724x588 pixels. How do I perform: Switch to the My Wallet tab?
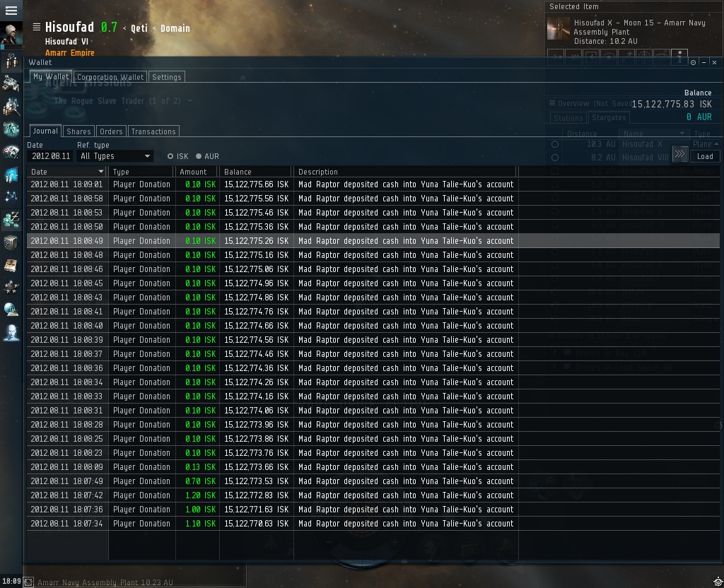tap(51, 76)
